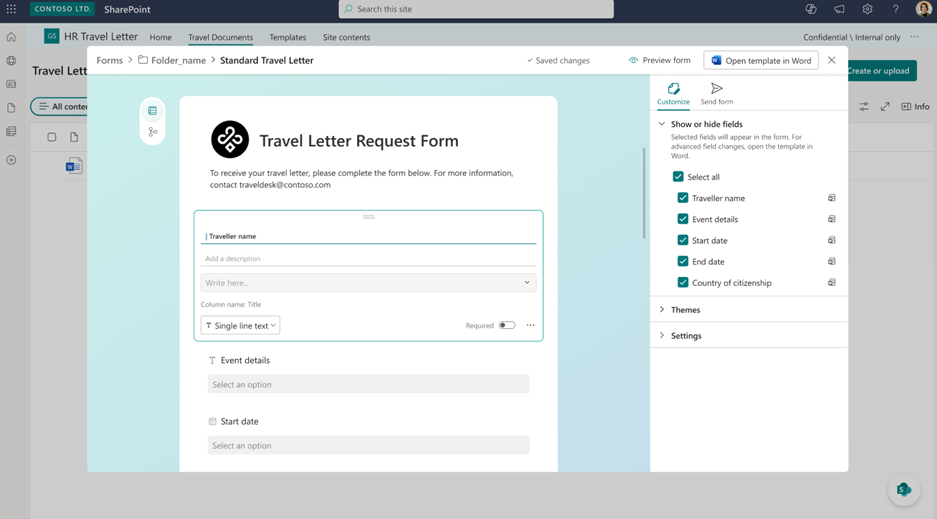Uncheck the Country of citizenship checkbox
This screenshot has width=937, height=519.
(683, 283)
